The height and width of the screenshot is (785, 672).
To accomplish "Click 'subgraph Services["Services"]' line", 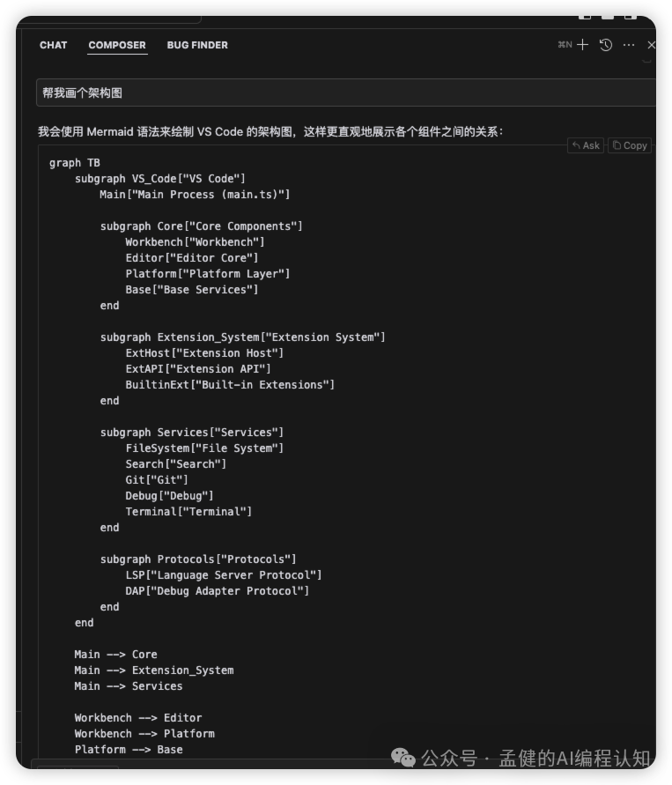I will (x=192, y=433).
